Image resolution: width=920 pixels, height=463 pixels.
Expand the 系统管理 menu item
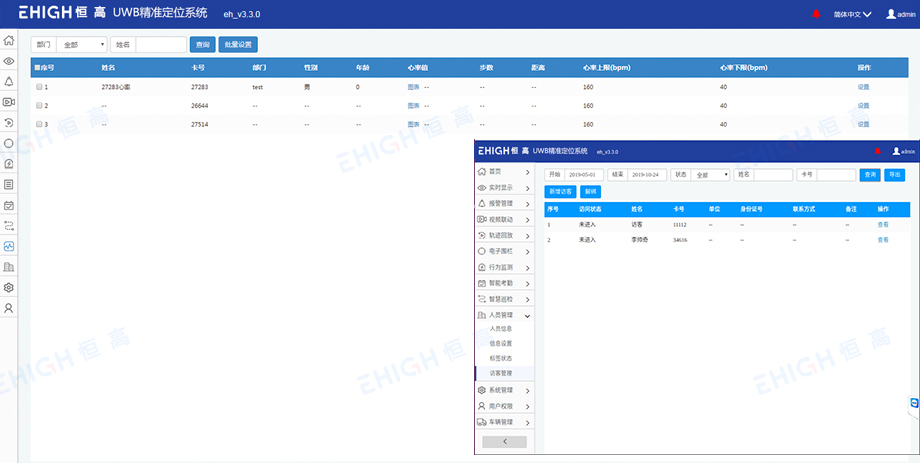504,390
